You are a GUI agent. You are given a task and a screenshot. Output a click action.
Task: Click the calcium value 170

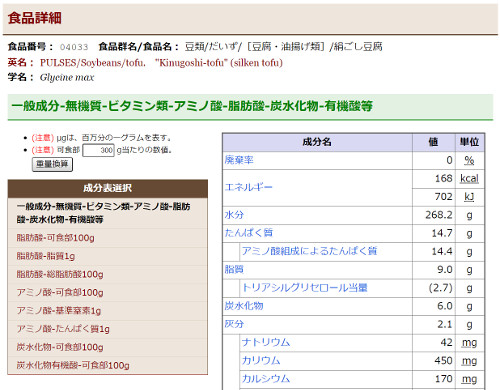click(444, 379)
